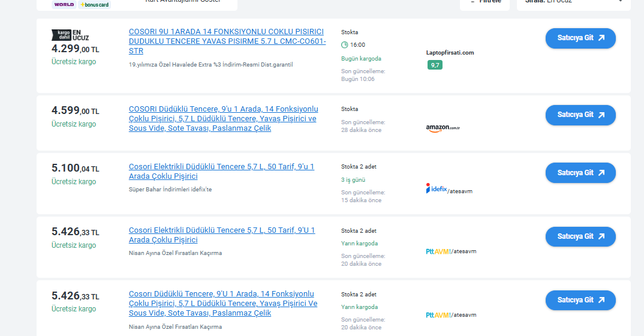This screenshot has height=336, width=644.
Task: Open the COSORI 9U 1ARADA CMC-CO601-STR listing link
Action: (x=227, y=41)
